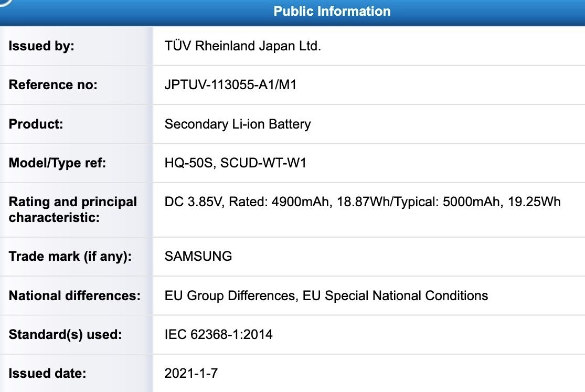Select Rating and principal characteristic label
This screenshot has height=392, width=585.
pos(73,209)
